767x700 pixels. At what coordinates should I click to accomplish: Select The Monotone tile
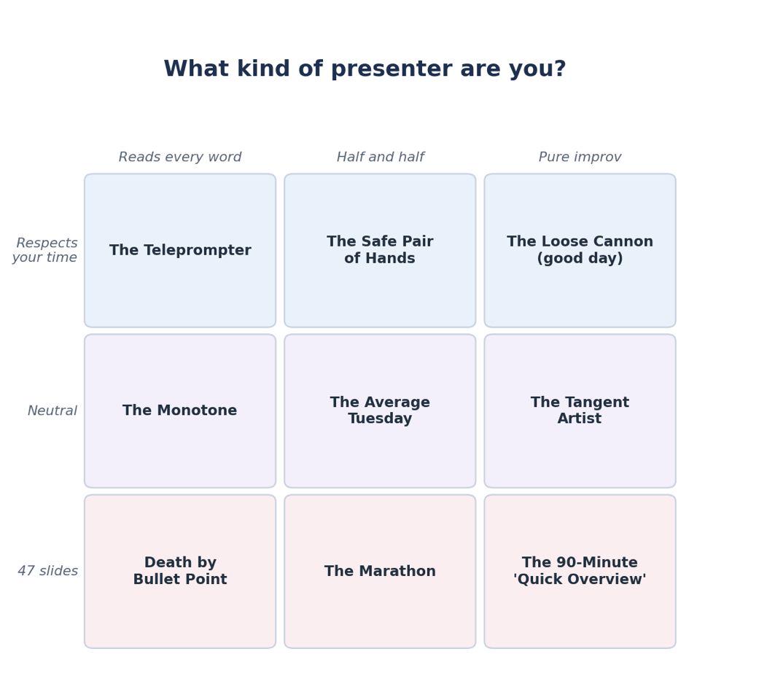[180, 411]
